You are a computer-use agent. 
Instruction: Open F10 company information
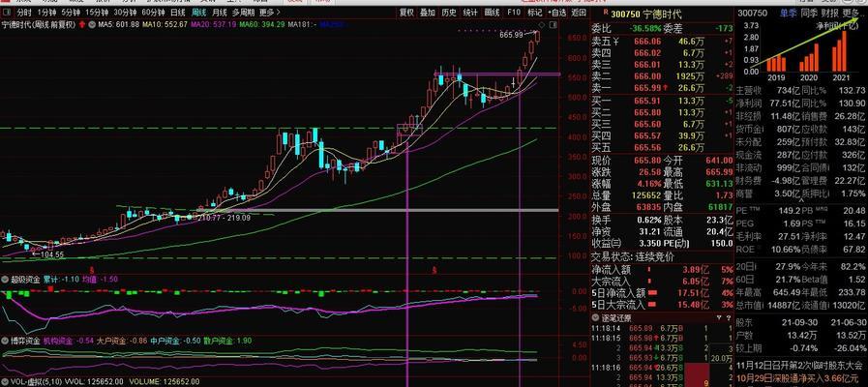click(514, 13)
